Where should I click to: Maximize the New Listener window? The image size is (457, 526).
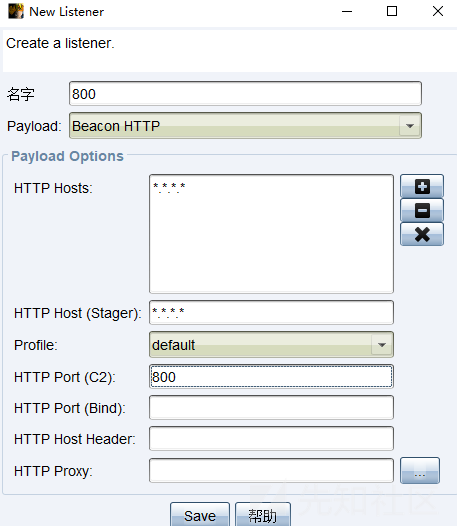(x=392, y=11)
